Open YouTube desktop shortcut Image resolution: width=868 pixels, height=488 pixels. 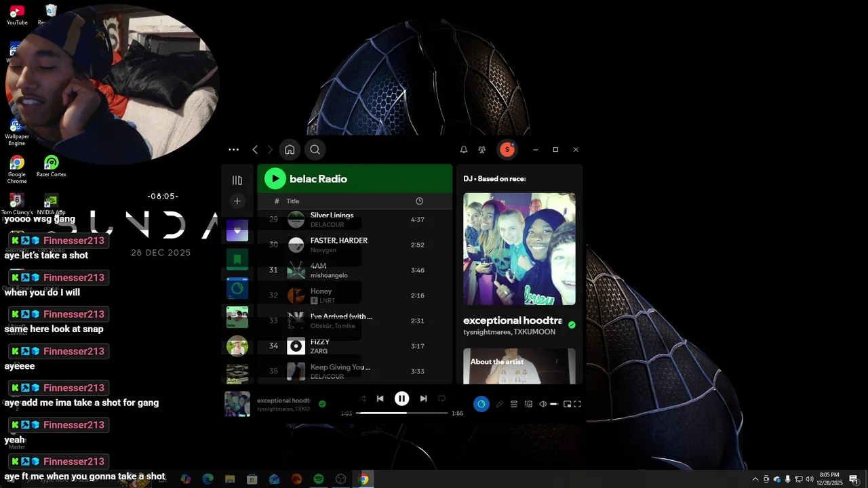coord(17,15)
